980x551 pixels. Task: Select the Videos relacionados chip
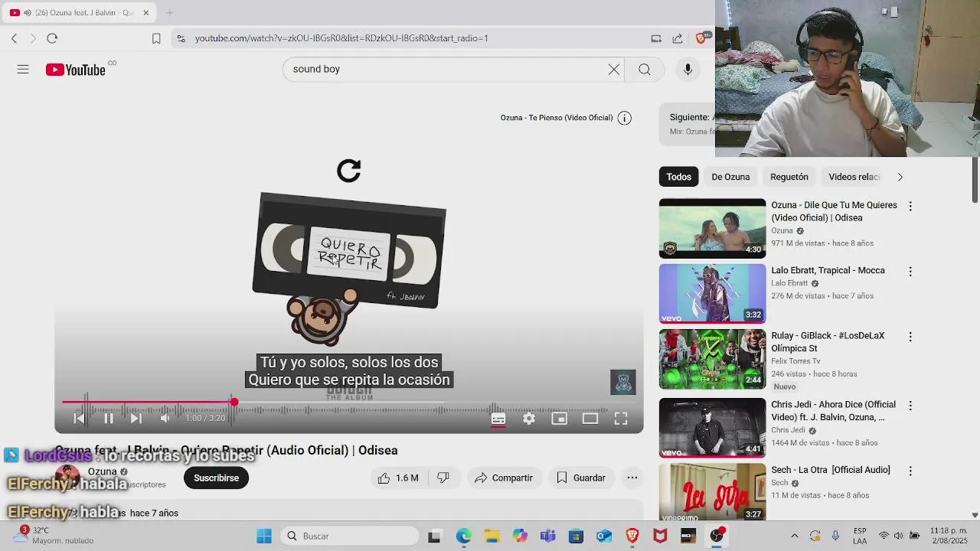tap(854, 177)
